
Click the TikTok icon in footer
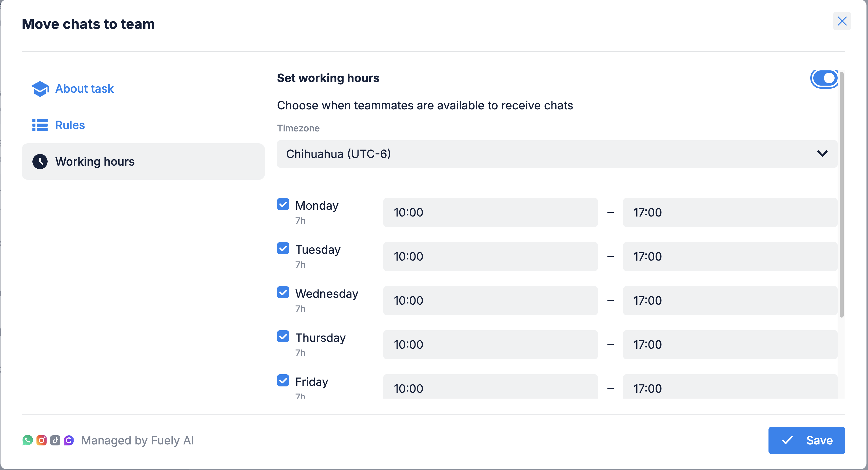click(x=55, y=440)
